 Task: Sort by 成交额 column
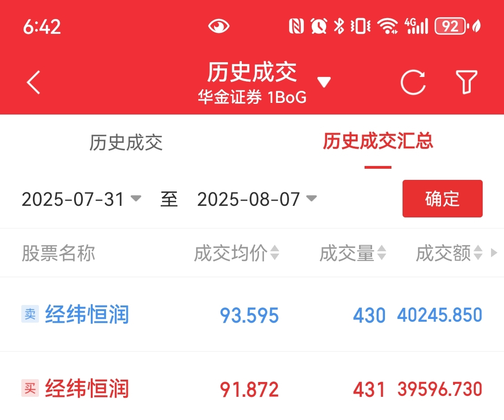pos(449,253)
